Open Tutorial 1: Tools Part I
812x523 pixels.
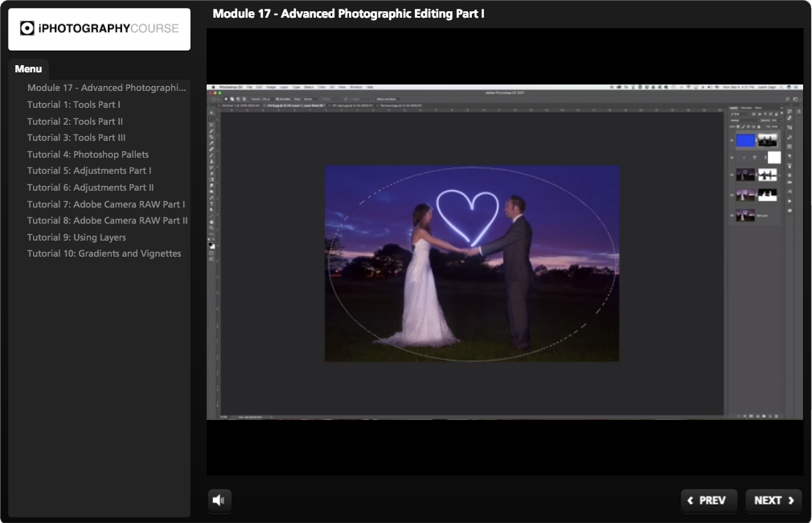click(73, 105)
